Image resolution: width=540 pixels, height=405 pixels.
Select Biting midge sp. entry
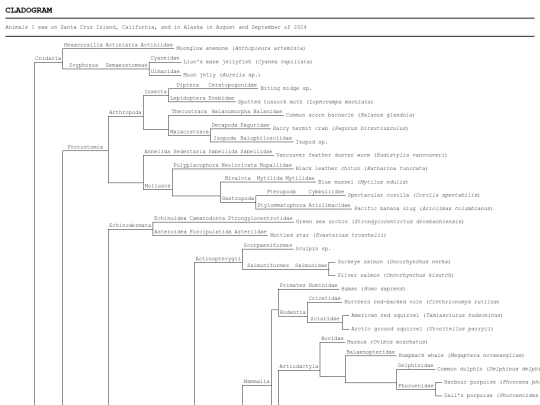[x=286, y=88]
